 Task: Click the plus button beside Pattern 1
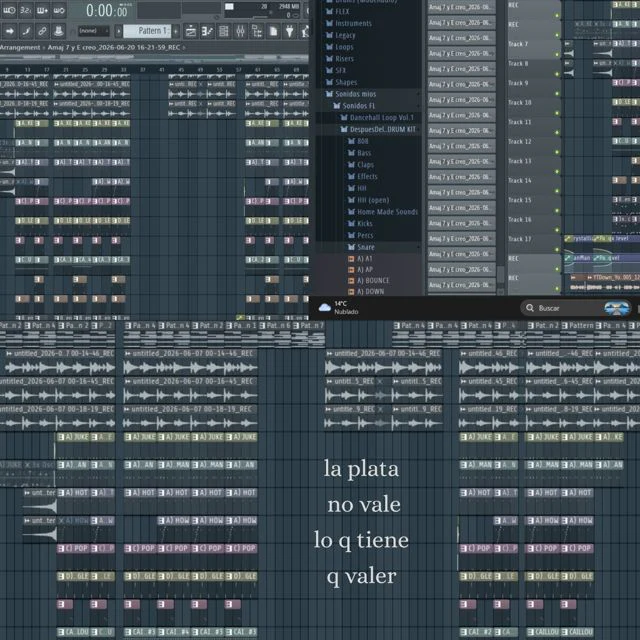[x=176, y=31]
